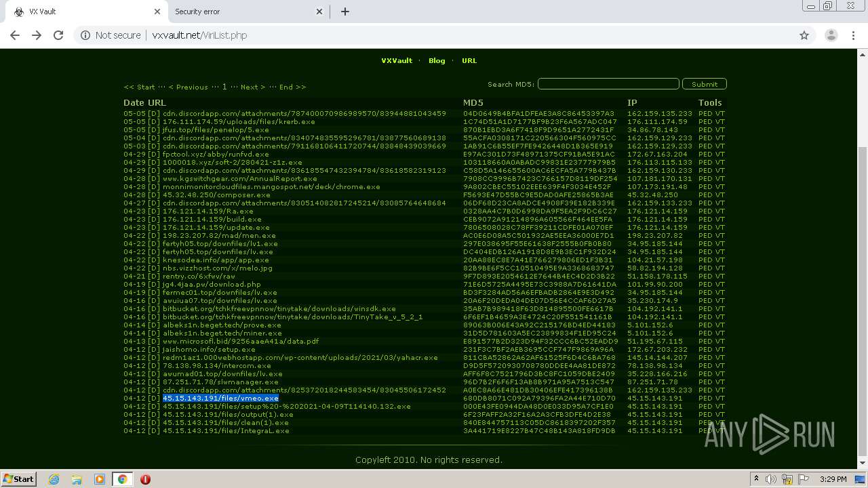The width and height of the screenshot is (868, 488).
Task: Open the kgswitchgear AnnualReport.exe entry
Action: 240,179
